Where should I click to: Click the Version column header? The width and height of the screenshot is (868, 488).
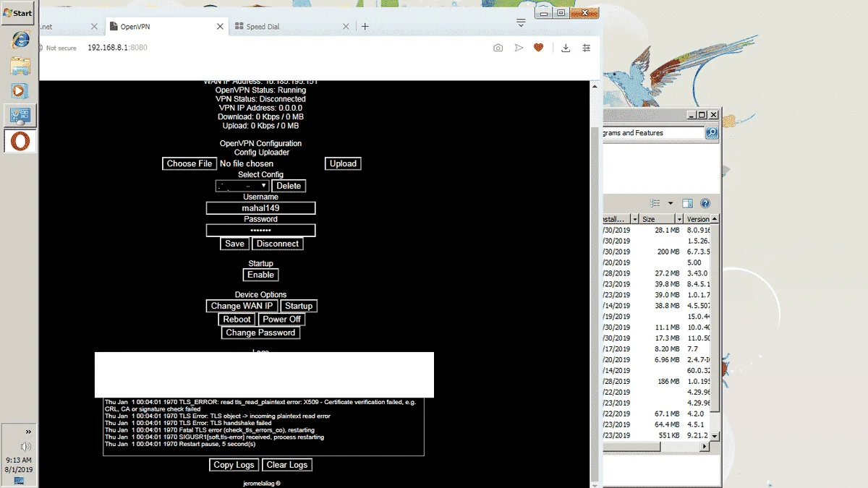coord(697,219)
